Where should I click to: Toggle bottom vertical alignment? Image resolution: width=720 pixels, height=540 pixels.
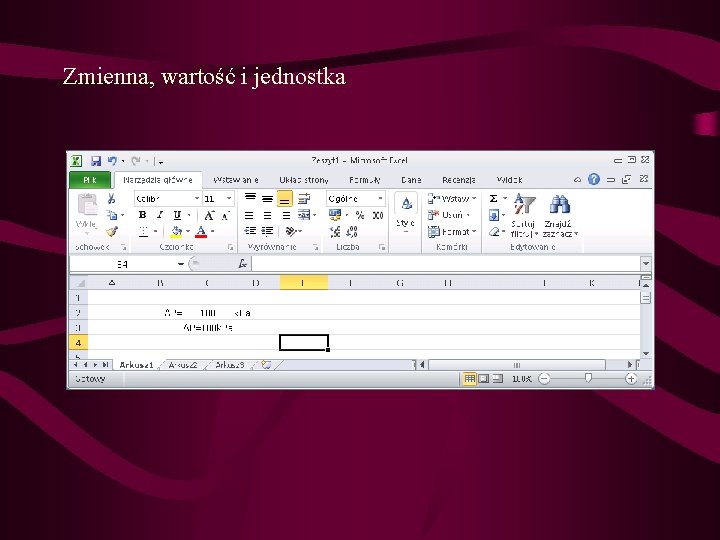285,199
